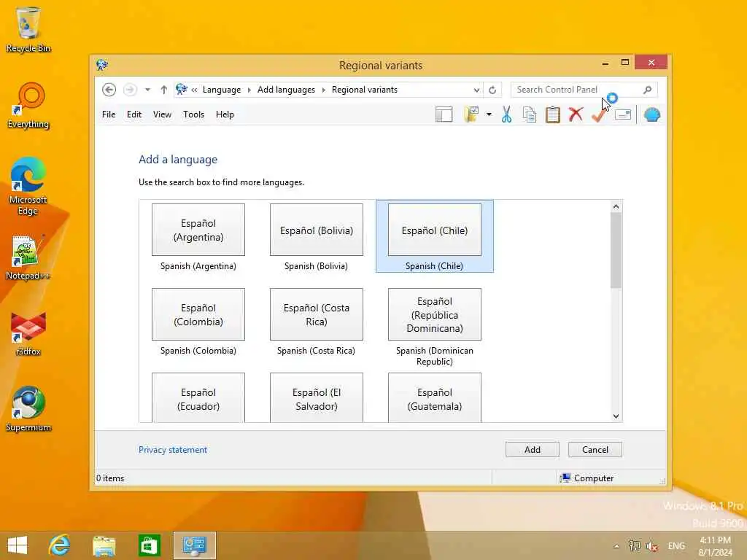Click the Regional variants breadcrumb
The height and width of the screenshot is (560, 747).
(365, 90)
